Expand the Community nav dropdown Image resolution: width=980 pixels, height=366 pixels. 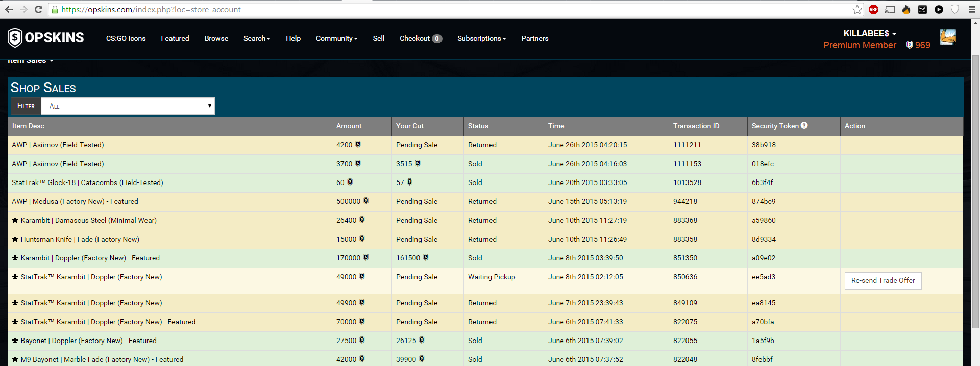336,38
